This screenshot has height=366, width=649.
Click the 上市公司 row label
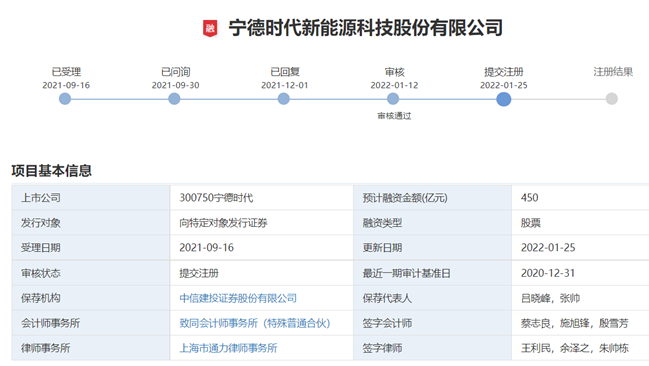click(91, 198)
